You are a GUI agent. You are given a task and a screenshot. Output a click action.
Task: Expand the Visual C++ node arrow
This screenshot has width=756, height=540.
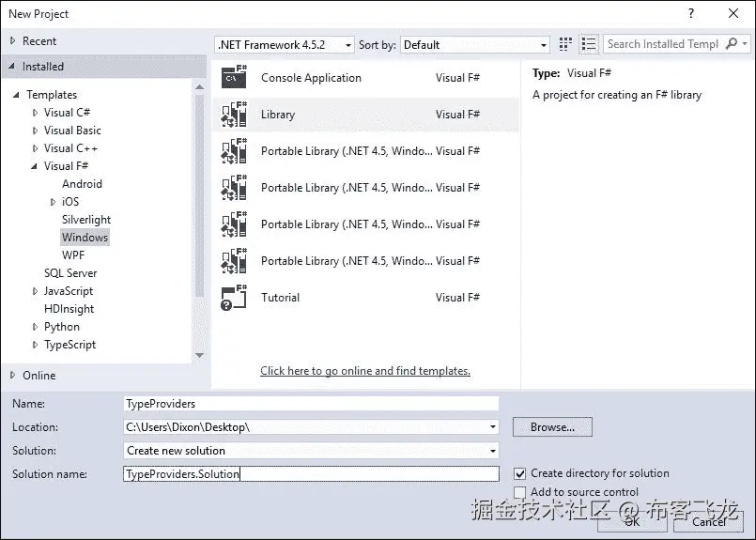(x=35, y=148)
